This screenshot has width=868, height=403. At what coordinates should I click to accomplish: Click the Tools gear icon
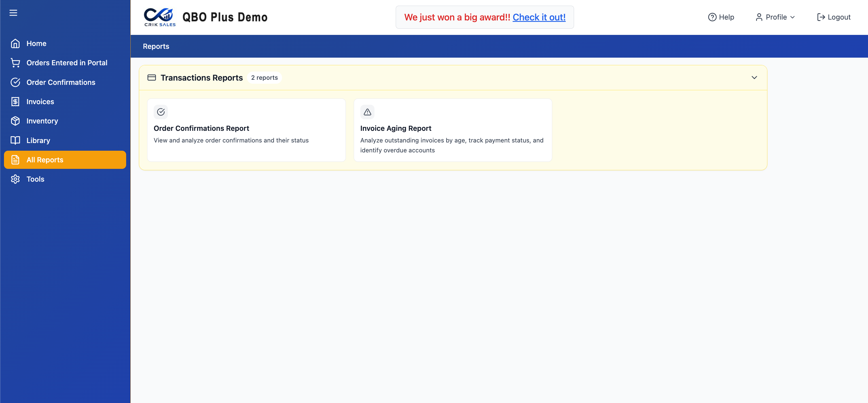coord(15,179)
